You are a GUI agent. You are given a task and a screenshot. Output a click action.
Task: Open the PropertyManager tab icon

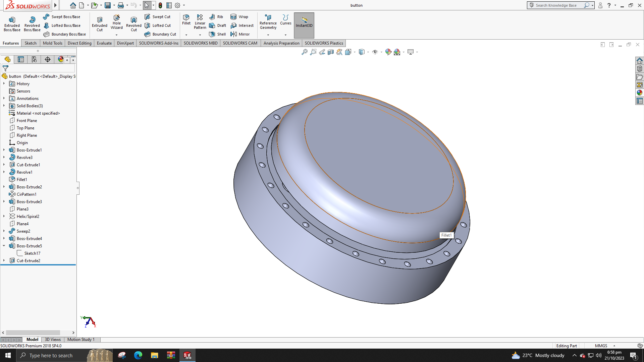[x=21, y=59]
